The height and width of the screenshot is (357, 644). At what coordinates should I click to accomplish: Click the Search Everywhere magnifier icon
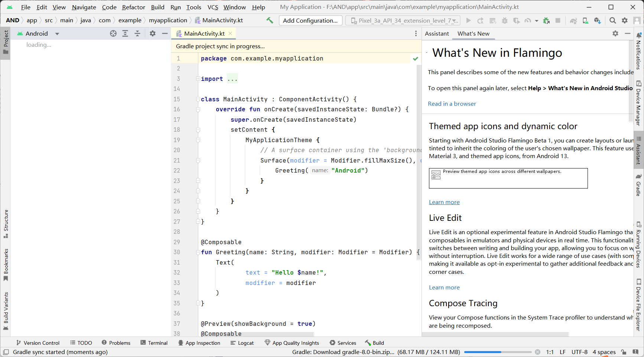pos(613,20)
